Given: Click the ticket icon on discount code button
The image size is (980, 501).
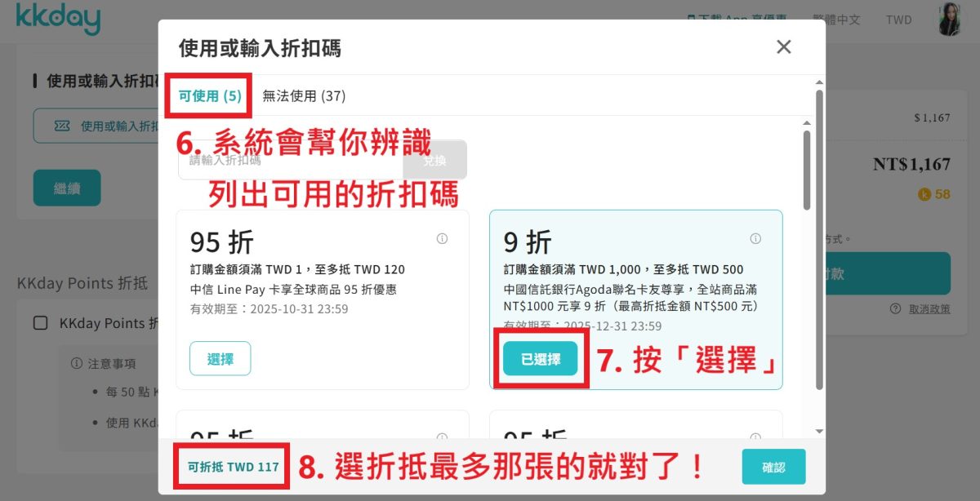Looking at the screenshot, I should tap(62, 126).
